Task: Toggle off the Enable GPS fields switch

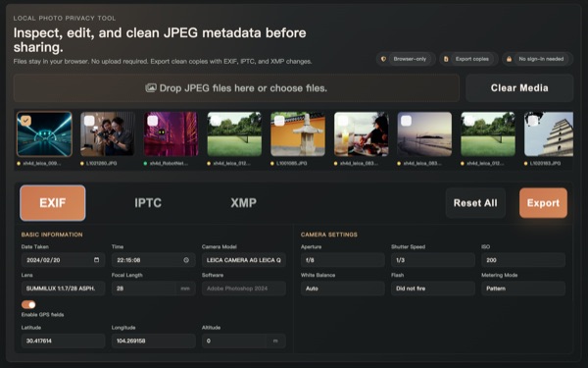Action: click(28, 304)
